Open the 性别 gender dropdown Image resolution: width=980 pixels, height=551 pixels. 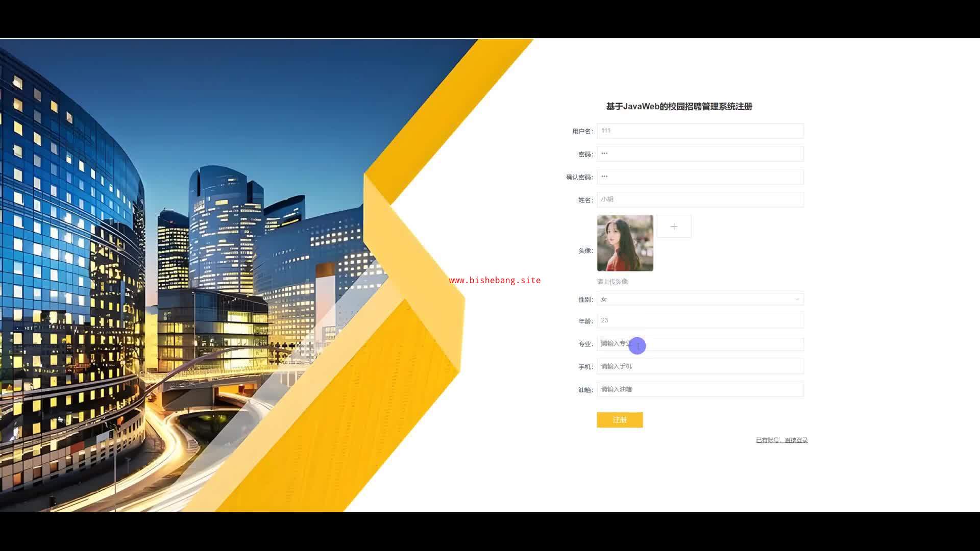(699, 299)
